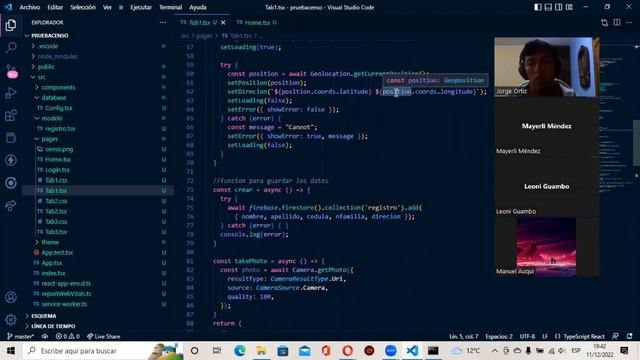
Task: Open Explorer panel more actions ellipsis
Action: pos(163,22)
